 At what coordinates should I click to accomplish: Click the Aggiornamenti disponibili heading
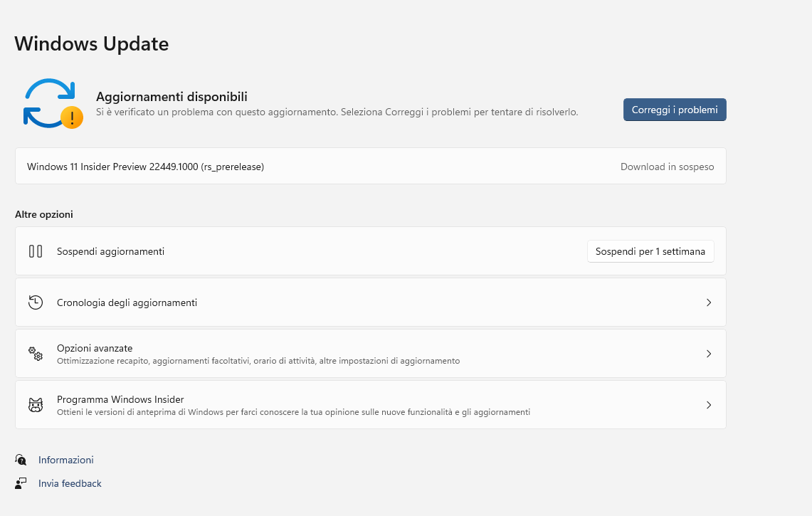click(172, 96)
